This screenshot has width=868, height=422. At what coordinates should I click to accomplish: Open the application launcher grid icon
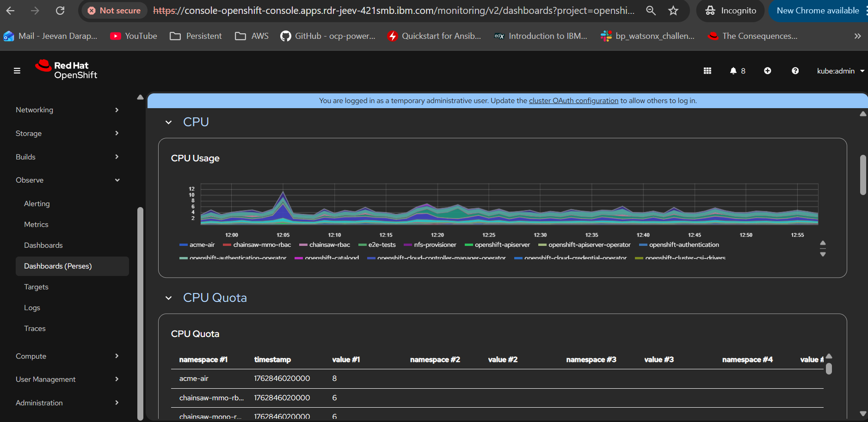707,71
